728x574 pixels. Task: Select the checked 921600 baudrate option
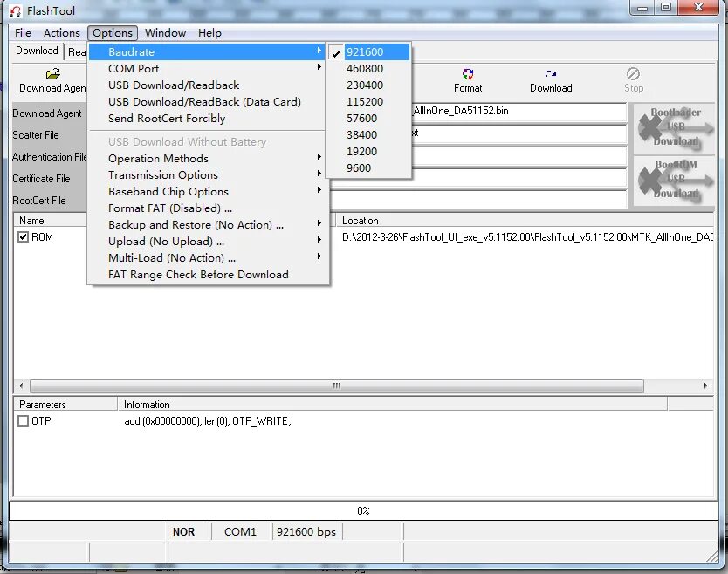click(367, 52)
